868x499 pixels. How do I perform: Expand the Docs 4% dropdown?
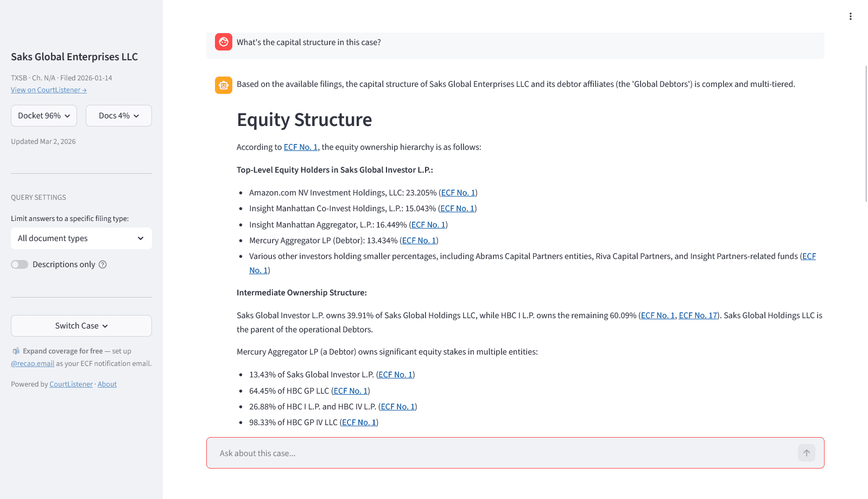(x=119, y=116)
